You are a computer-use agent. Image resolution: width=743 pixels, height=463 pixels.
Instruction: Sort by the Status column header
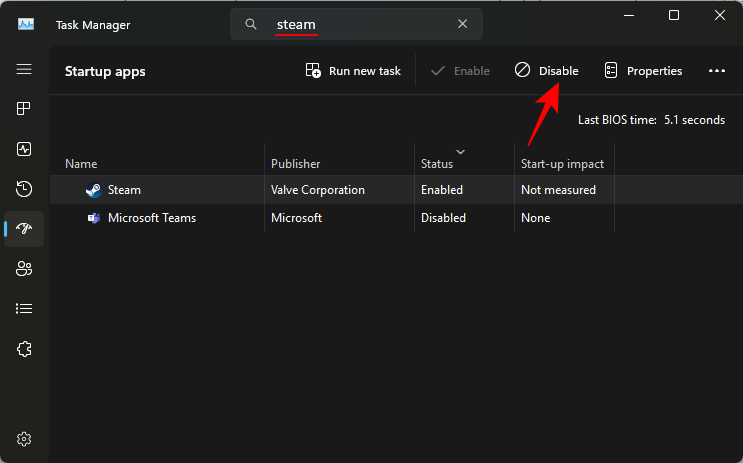point(437,164)
